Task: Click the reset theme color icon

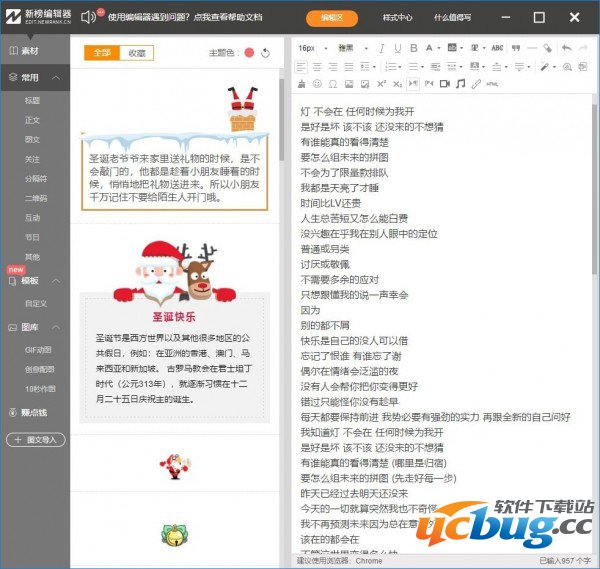Action: pos(266,53)
